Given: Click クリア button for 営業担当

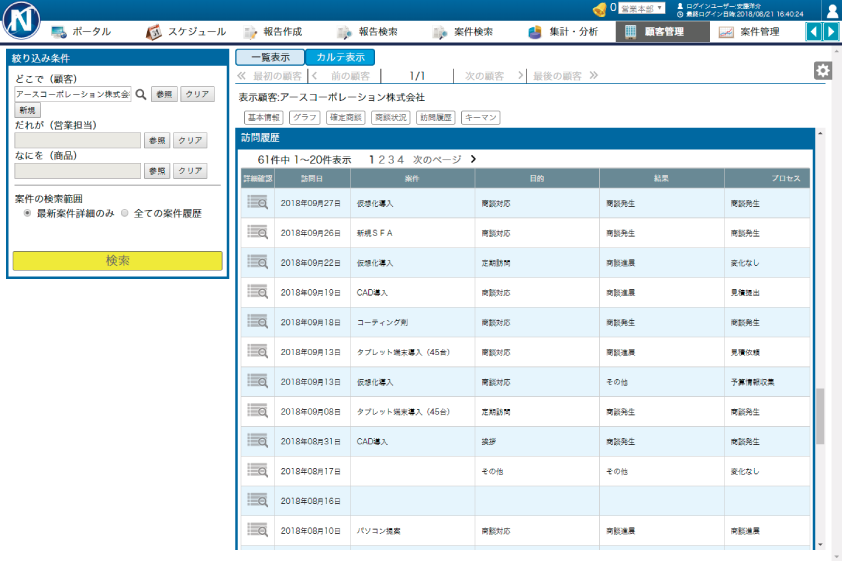Looking at the screenshot, I should 190,141.
